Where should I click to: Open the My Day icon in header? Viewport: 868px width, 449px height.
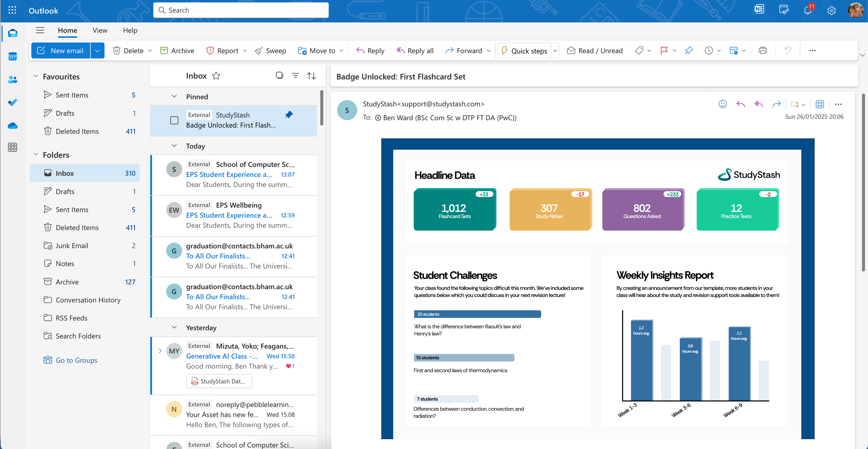pyautogui.click(x=784, y=10)
